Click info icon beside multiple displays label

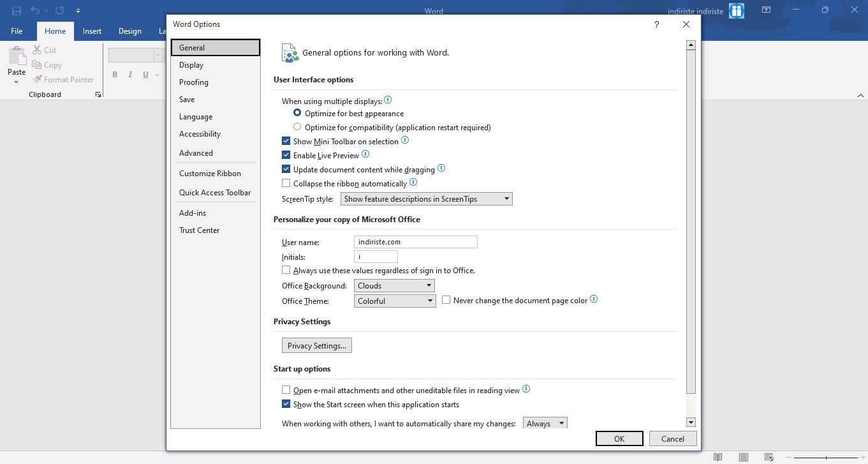tap(388, 100)
